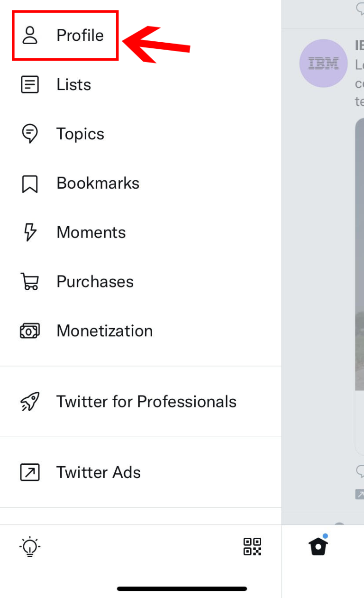
Task: Tap the rocket icon
Action: 30,402
